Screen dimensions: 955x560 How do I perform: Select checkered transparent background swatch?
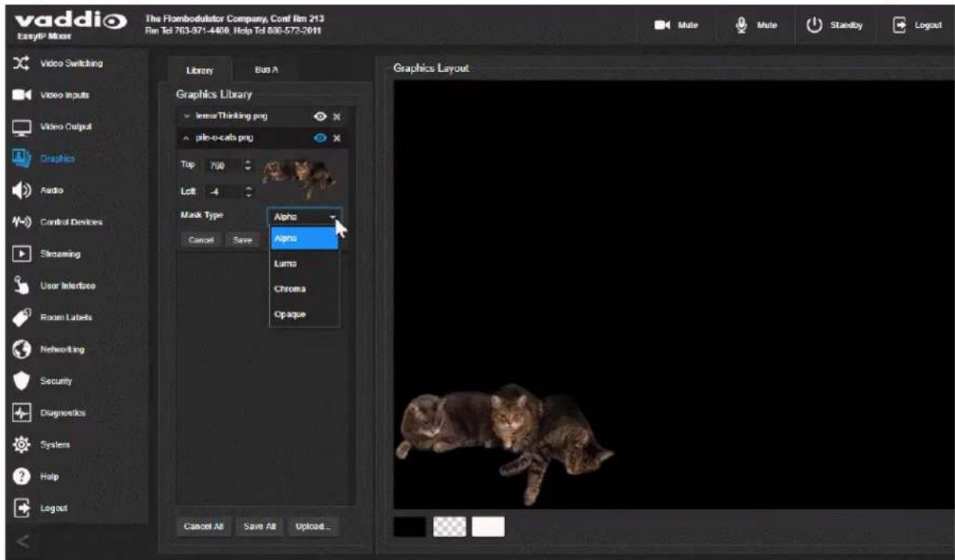(x=449, y=526)
